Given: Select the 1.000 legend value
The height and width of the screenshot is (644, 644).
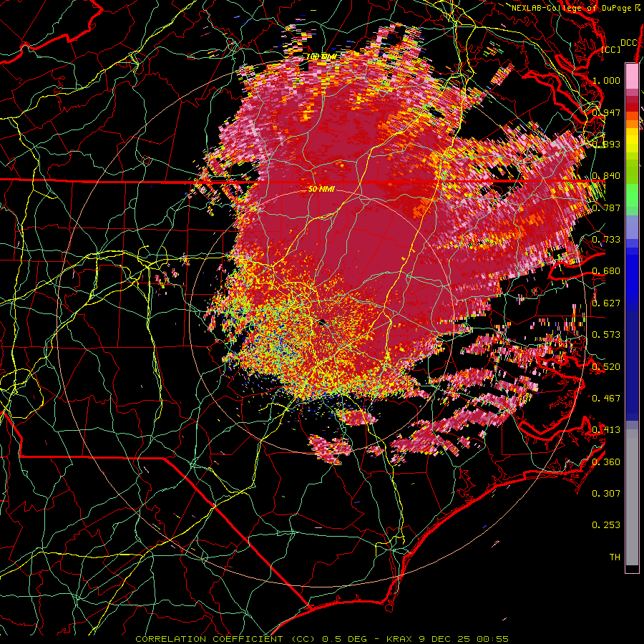Looking at the screenshot, I should pyautogui.click(x=606, y=80).
